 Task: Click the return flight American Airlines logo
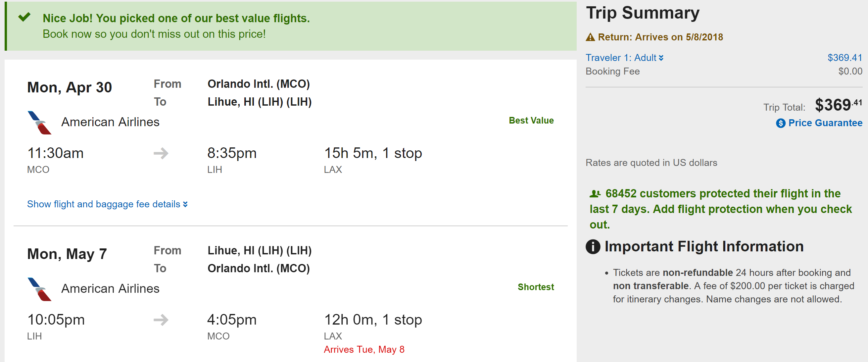click(x=39, y=289)
